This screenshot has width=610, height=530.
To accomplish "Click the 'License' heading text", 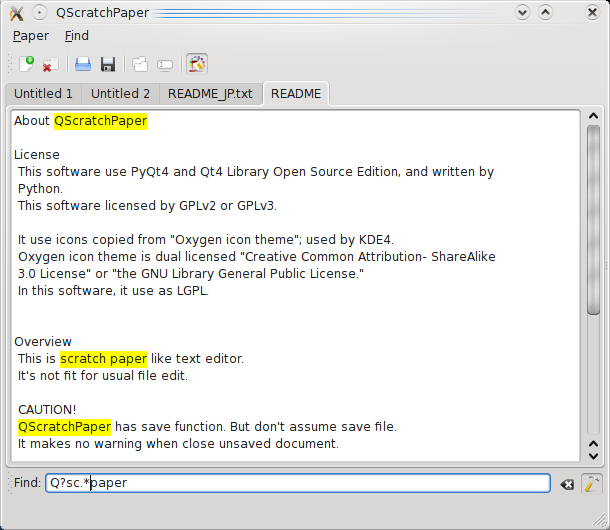I will coord(37,155).
